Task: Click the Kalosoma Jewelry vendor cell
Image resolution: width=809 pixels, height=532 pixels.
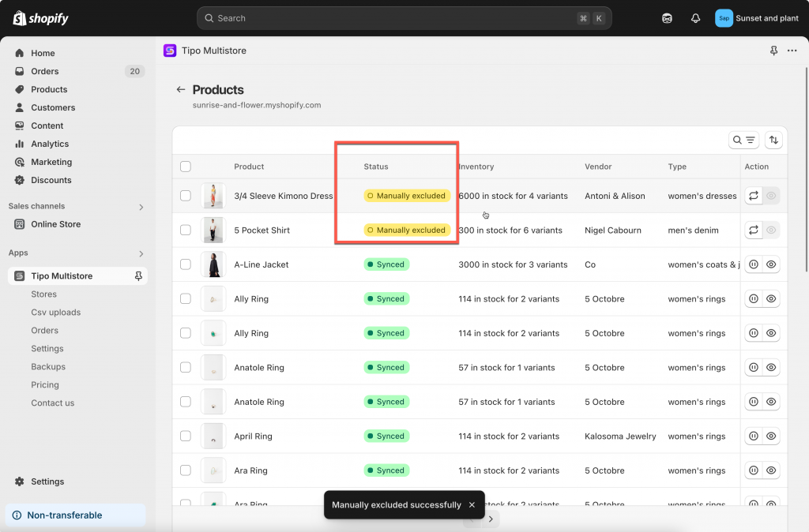Action: [620, 436]
